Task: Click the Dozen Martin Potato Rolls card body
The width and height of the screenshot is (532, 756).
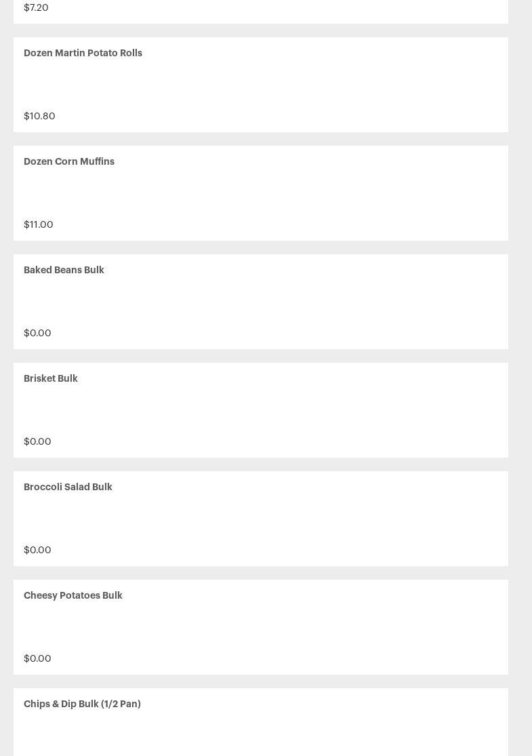Action: [261, 84]
